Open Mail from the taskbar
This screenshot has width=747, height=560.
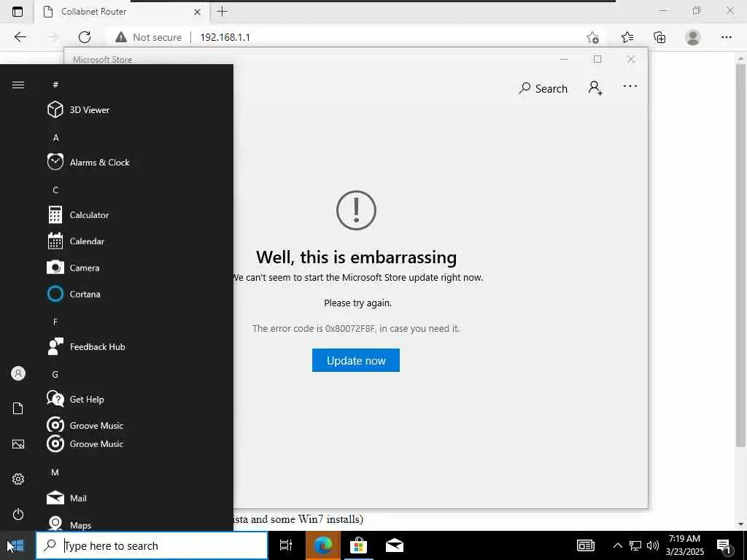pyautogui.click(x=395, y=545)
